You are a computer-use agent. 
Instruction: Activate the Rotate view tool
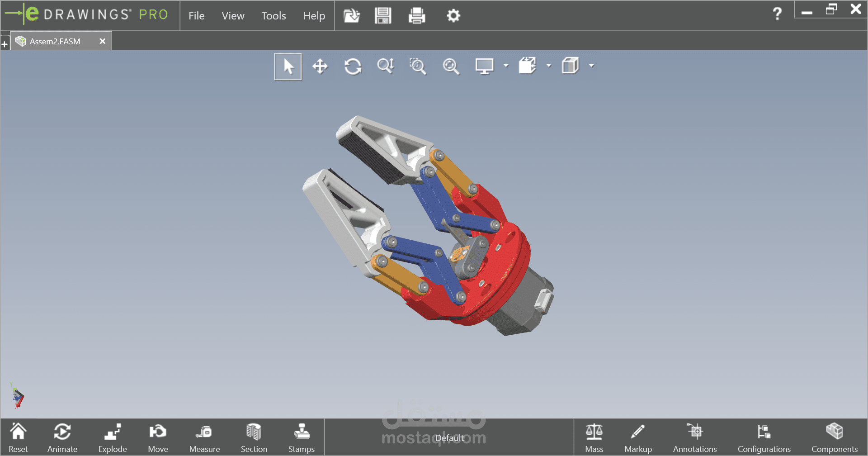tap(353, 66)
